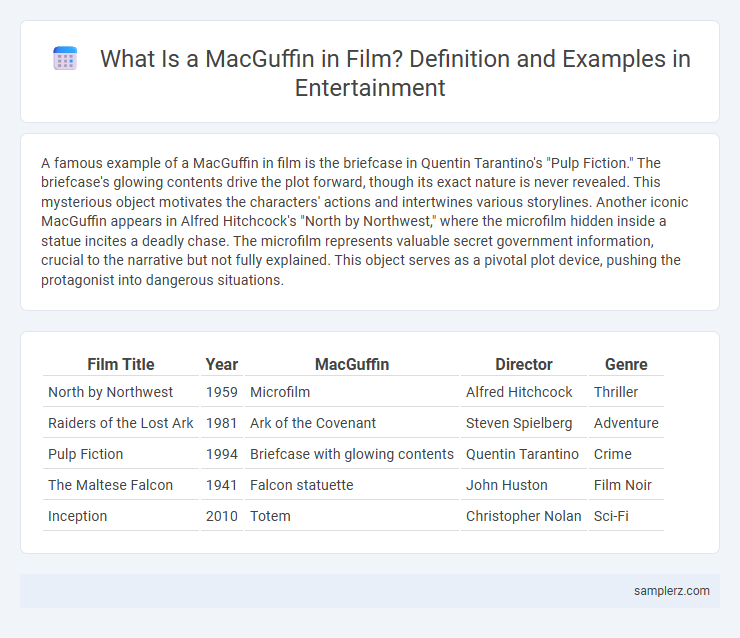Screen dimensions: 740x638
Task: Click the Film Noir genre cell
Action: click(x=626, y=485)
